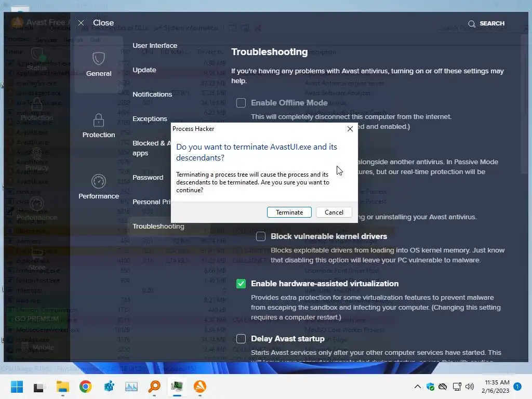Open the Password settings section
The width and height of the screenshot is (532, 399).
coord(148,178)
